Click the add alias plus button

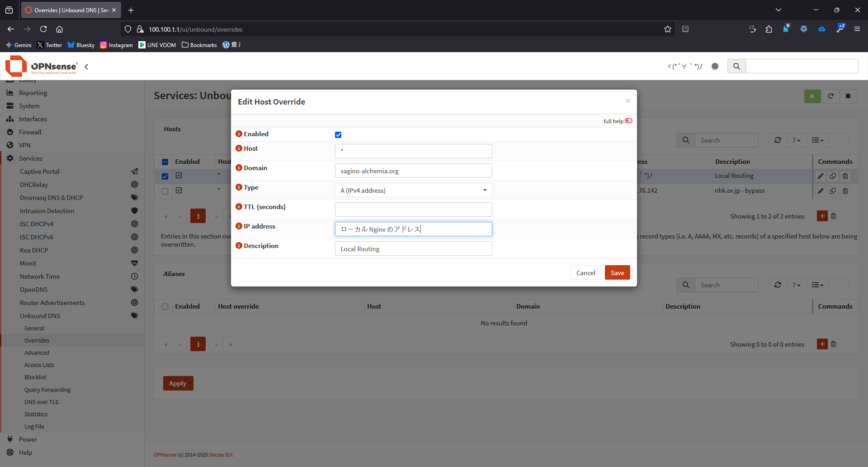[x=822, y=344]
